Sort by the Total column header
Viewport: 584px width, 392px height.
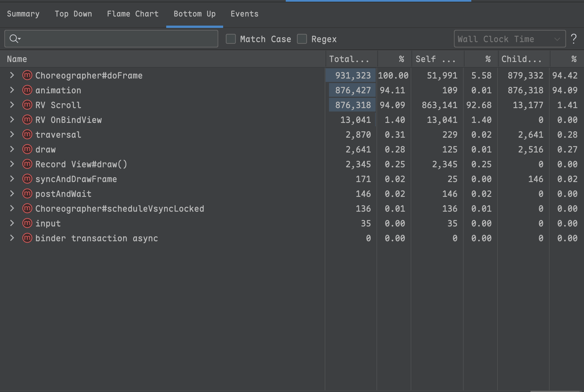[x=349, y=59]
